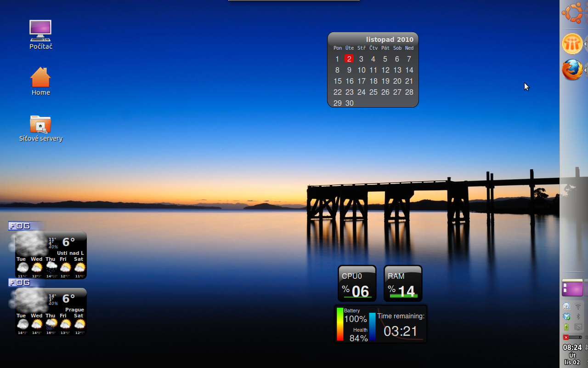The image size is (588, 368).
Task: Click Fri forecast icon in Usti widget
Action: (x=65, y=267)
